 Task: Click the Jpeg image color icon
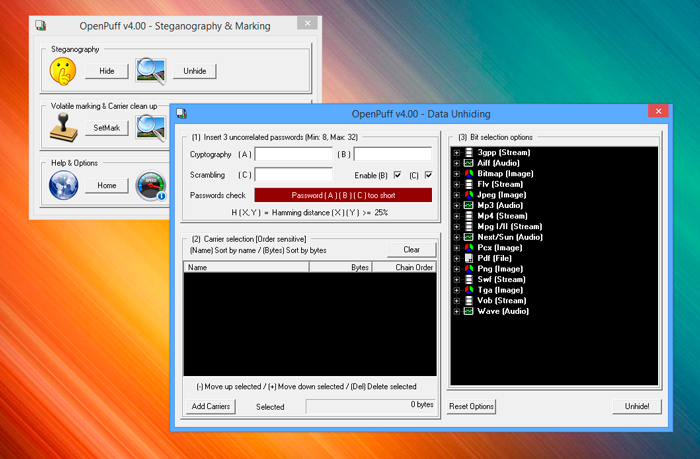(468, 195)
